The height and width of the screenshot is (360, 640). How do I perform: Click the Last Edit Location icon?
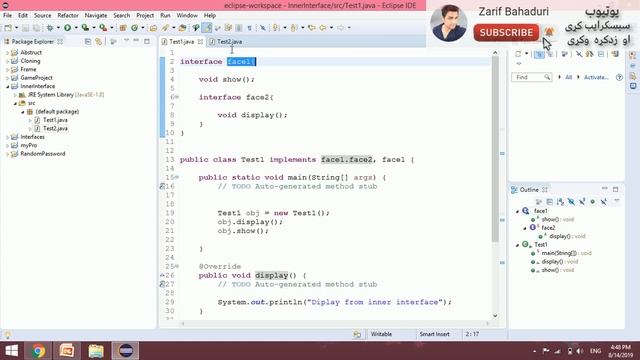tap(312, 28)
